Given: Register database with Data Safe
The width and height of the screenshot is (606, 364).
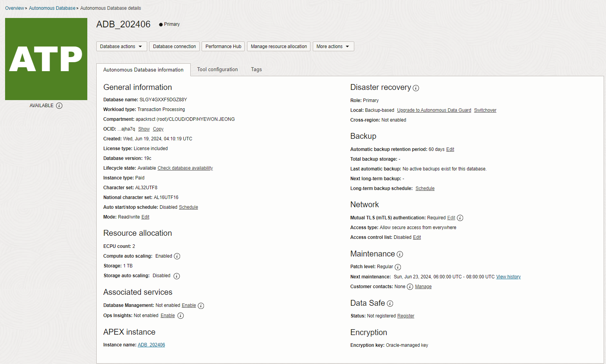Looking at the screenshot, I should [406, 316].
